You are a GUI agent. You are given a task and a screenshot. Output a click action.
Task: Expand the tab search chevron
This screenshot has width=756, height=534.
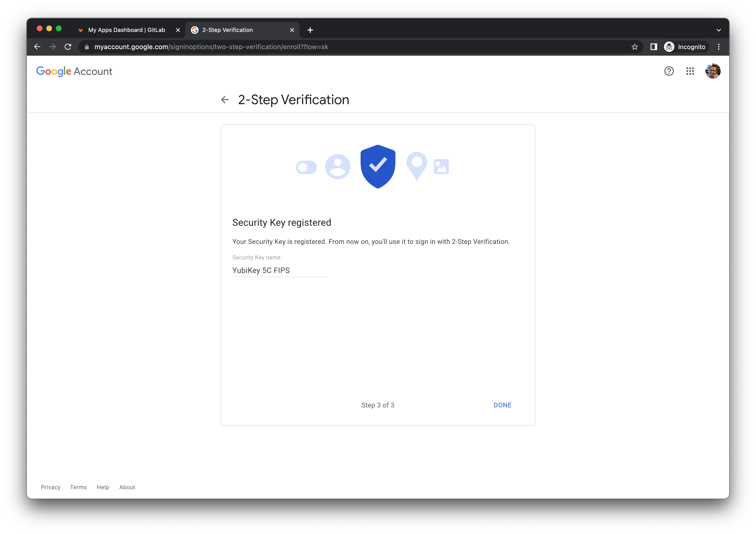[719, 30]
